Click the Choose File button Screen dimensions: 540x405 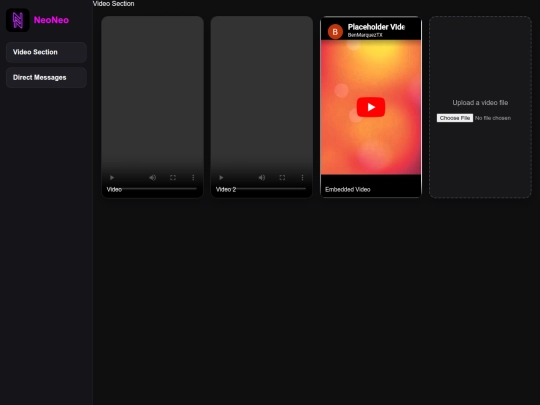coord(455,118)
